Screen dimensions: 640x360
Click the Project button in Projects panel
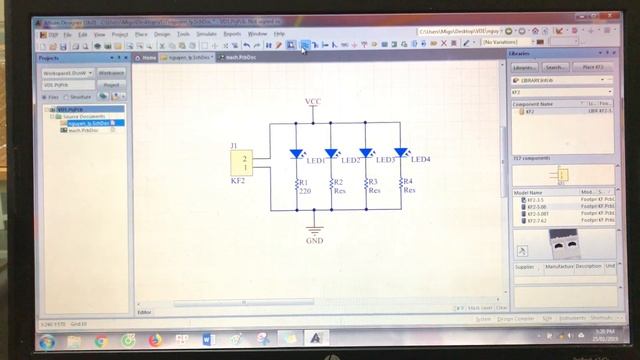[111, 85]
